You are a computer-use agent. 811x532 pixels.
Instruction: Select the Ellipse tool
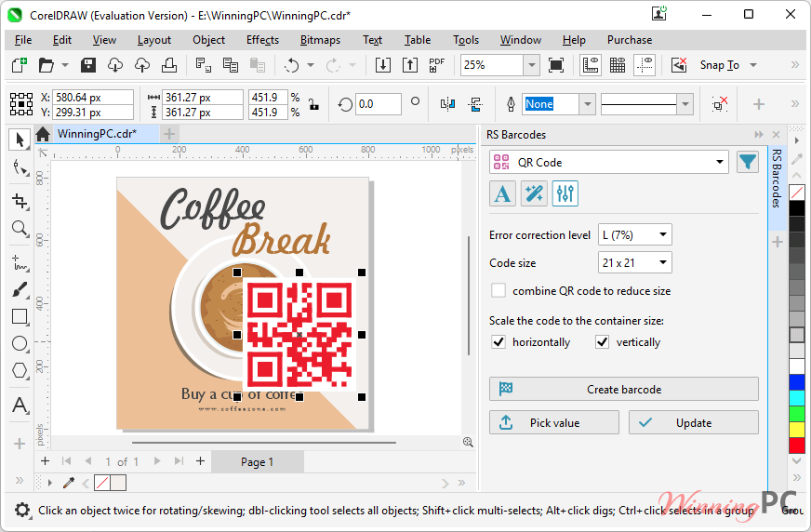20,343
